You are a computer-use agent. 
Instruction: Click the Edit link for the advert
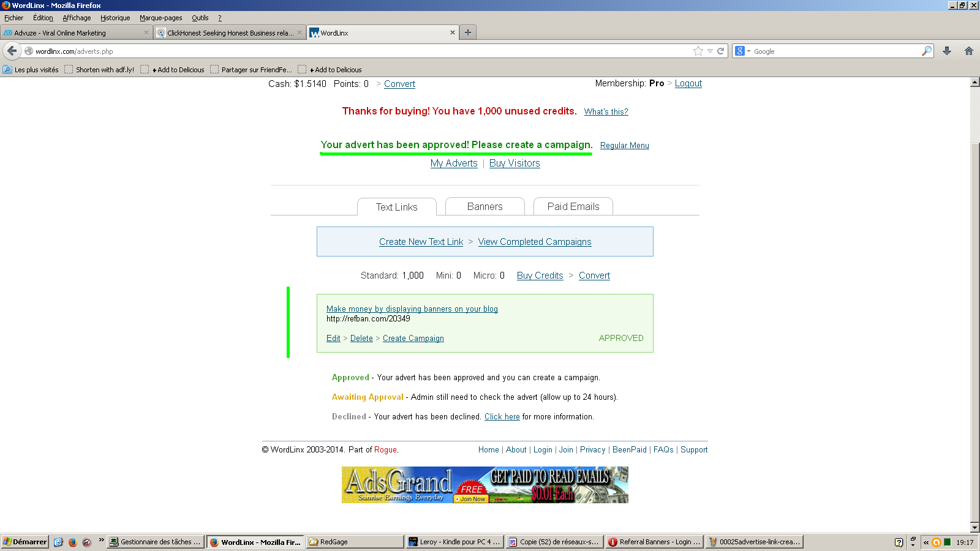tap(333, 338)
